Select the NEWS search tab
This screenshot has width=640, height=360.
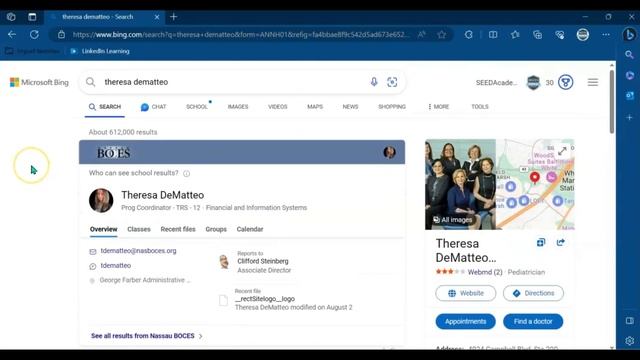(350, 107)
